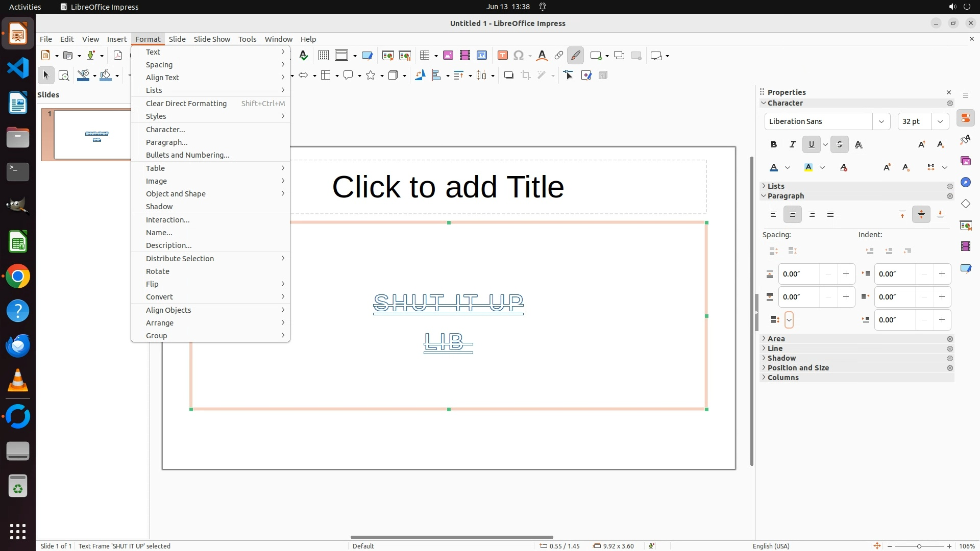Click the Align Right paragraph icon
This screenshot has width=980, height=551.
(812, 215)
